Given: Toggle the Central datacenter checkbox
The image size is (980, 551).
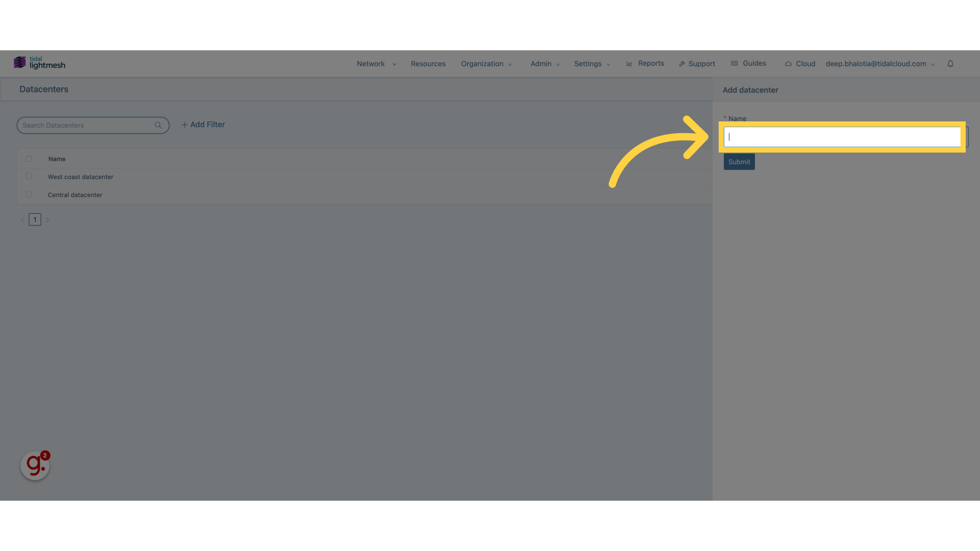Looking at the screenshot, I should 28,194.
